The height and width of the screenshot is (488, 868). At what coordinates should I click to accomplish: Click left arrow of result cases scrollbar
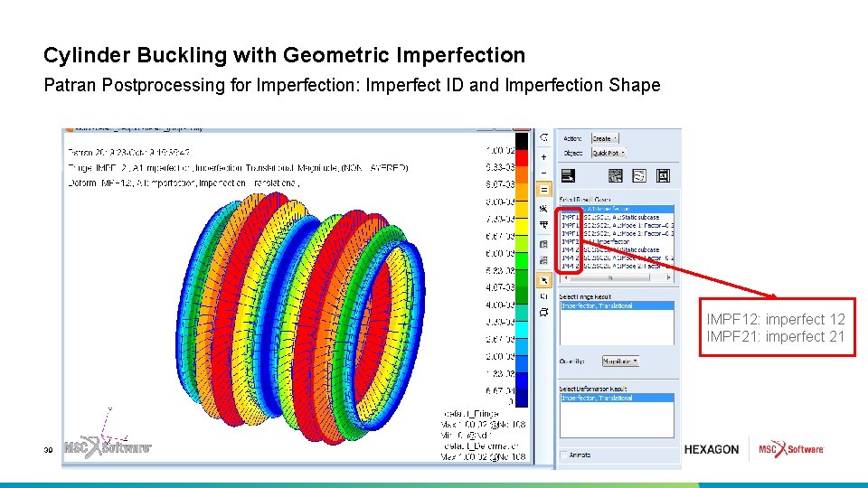click(565, 277)
